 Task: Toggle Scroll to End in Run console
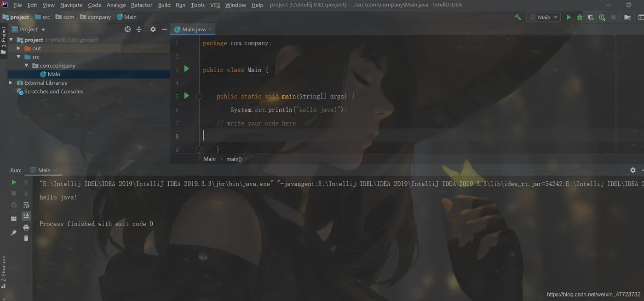pyautogui.click(x=26, y=216)
